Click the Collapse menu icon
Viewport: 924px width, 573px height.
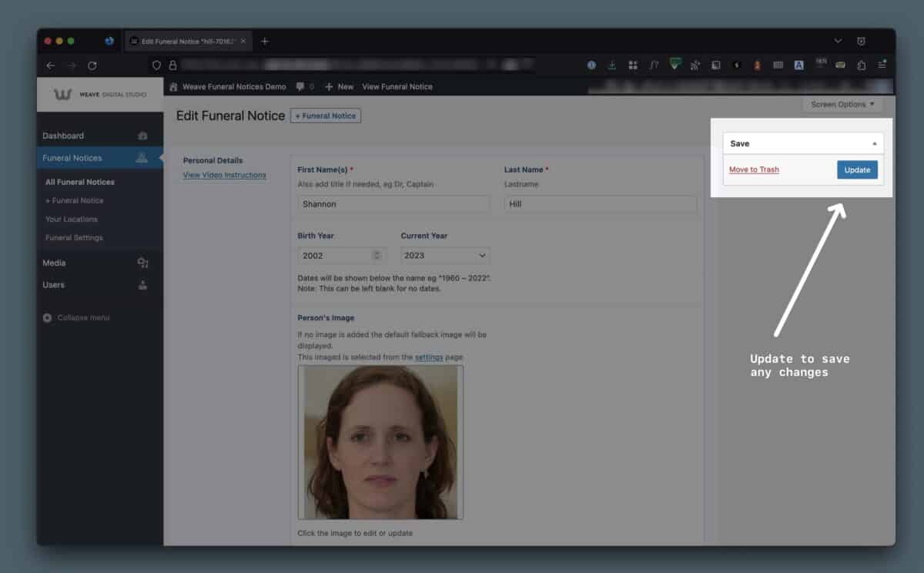click(x=48, y=318)
